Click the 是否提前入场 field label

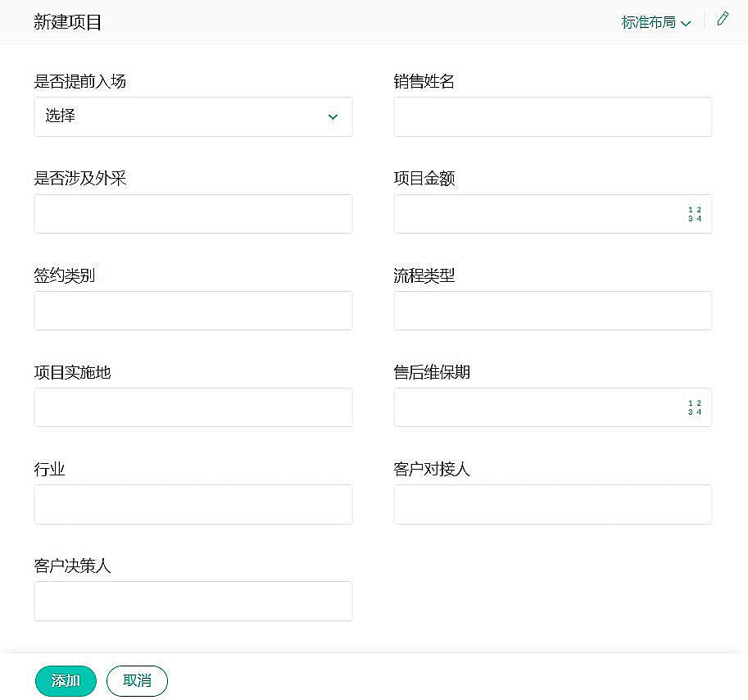[79, 81]
